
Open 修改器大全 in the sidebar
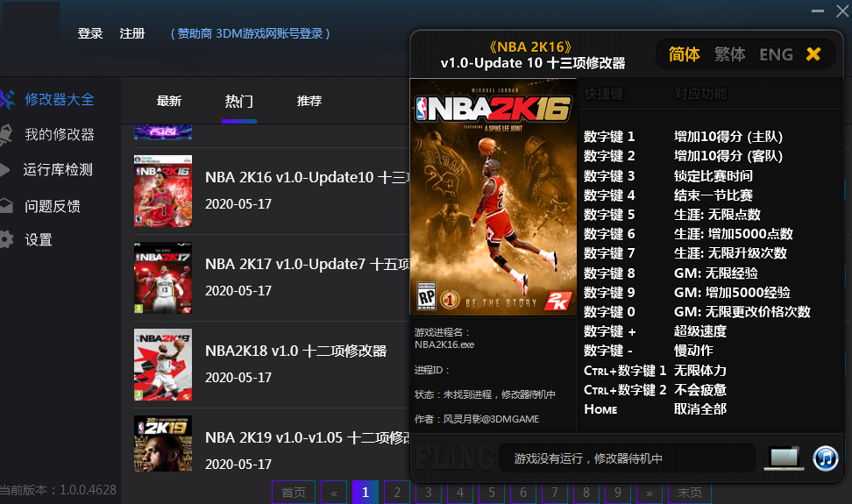pos(60,99)
